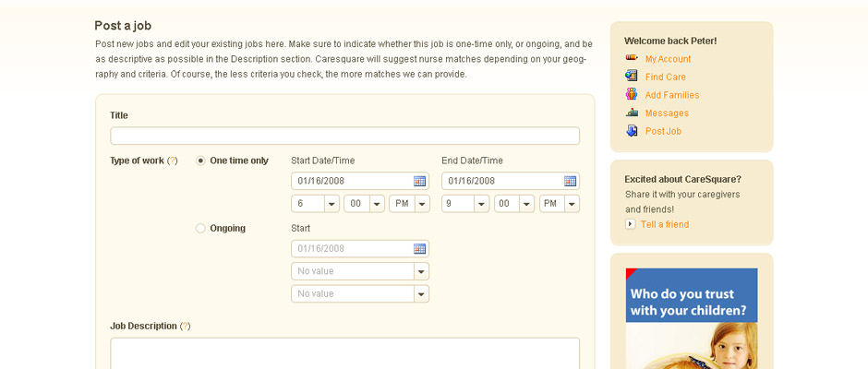Open the Find Care link

click(x=665, y=77)
